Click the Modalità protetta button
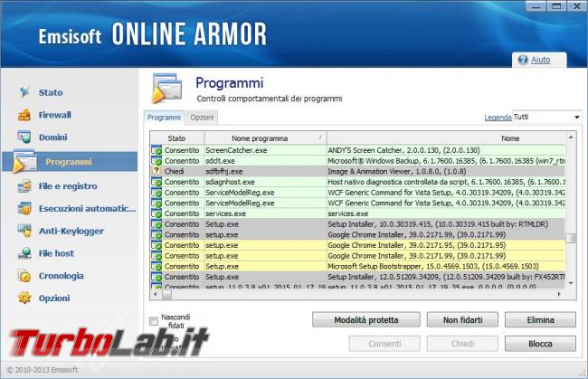Screen dimensions: 588x379 click(366, 320)
